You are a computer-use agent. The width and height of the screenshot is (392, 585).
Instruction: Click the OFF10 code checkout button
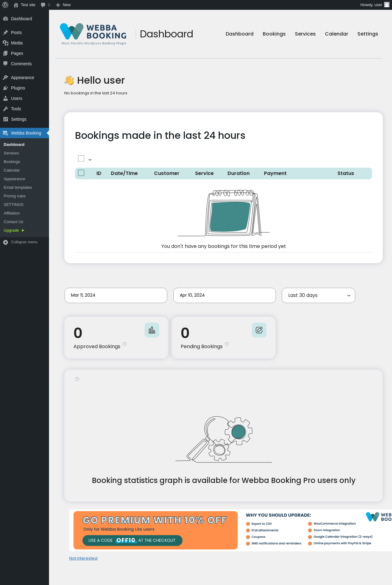(132, 540)
